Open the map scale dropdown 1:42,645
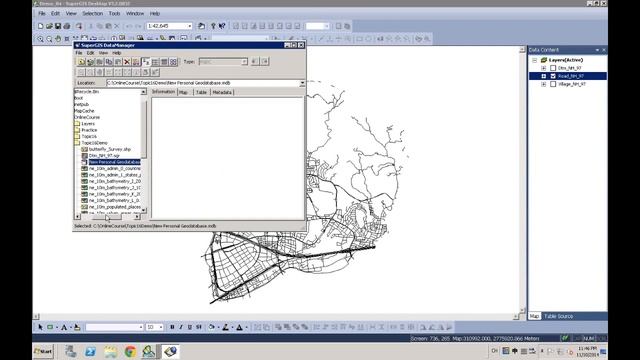This screenshot has height=360, width=640. pyautogui.click(x=189, y=26)
